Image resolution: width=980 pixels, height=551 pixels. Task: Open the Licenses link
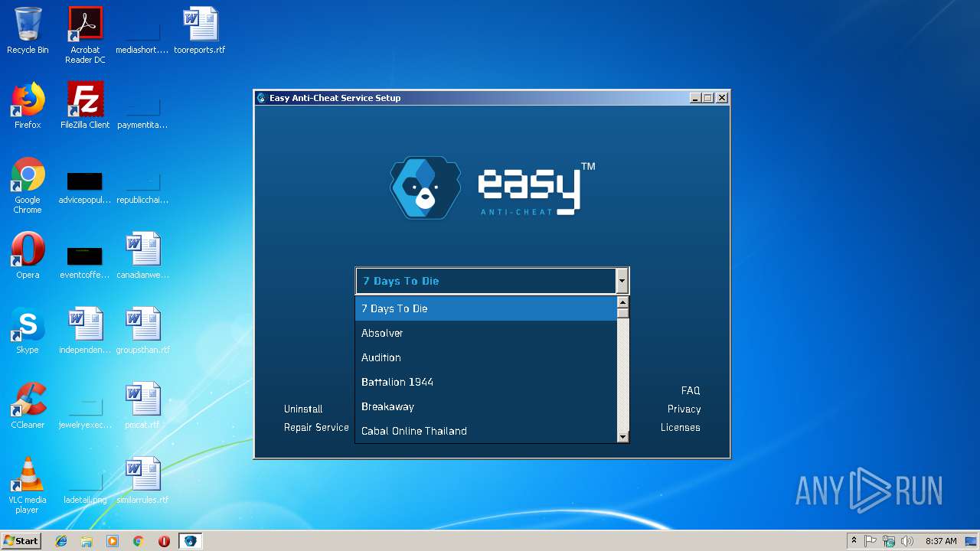[681, 427]
